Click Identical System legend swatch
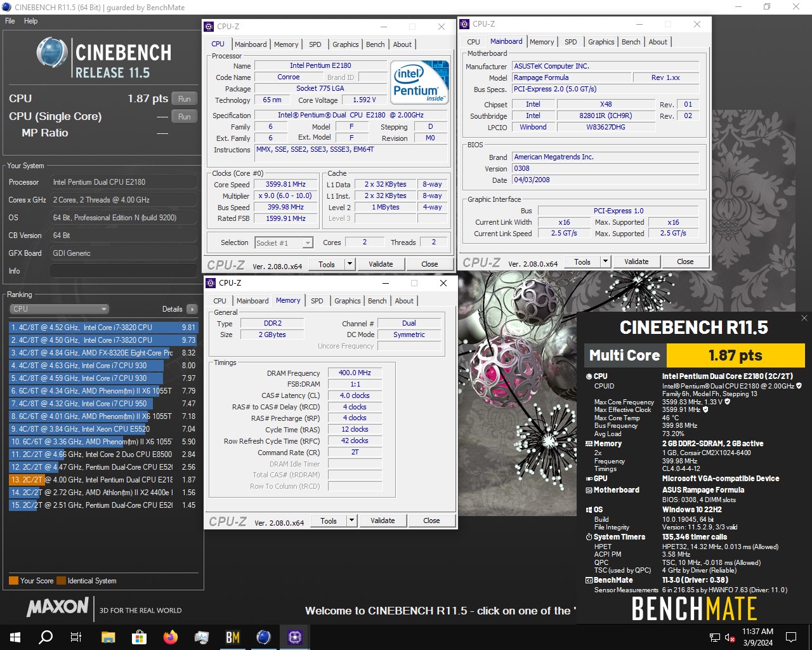812x650 pixels. click(x=61, y=581)
